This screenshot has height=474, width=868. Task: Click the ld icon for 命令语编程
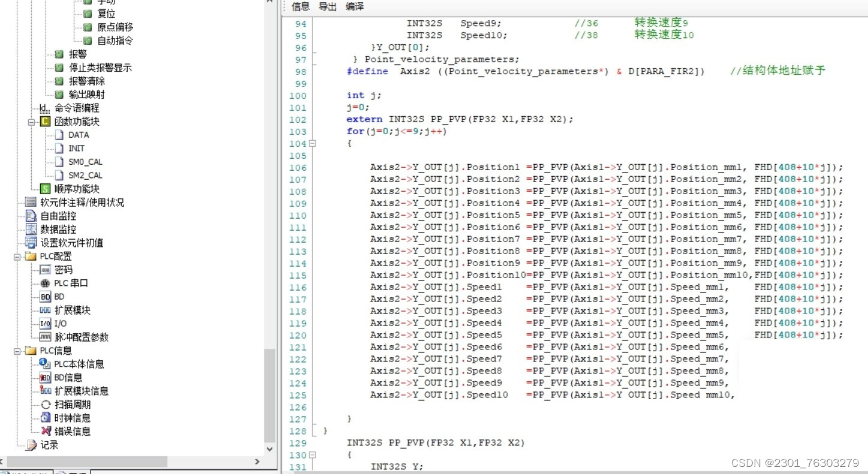pos(45,108)
